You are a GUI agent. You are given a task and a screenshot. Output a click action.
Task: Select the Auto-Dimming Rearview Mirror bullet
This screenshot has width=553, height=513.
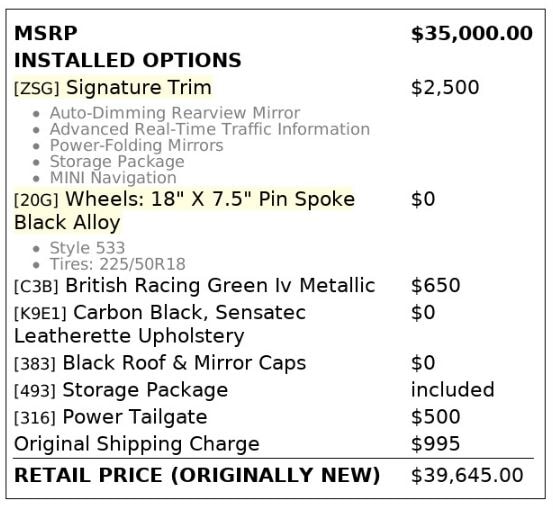point(175,113)
